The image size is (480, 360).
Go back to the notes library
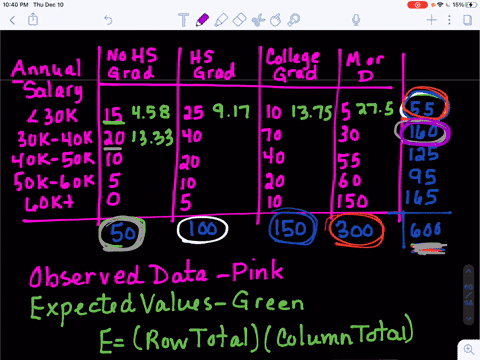click(x=13, y=20)
